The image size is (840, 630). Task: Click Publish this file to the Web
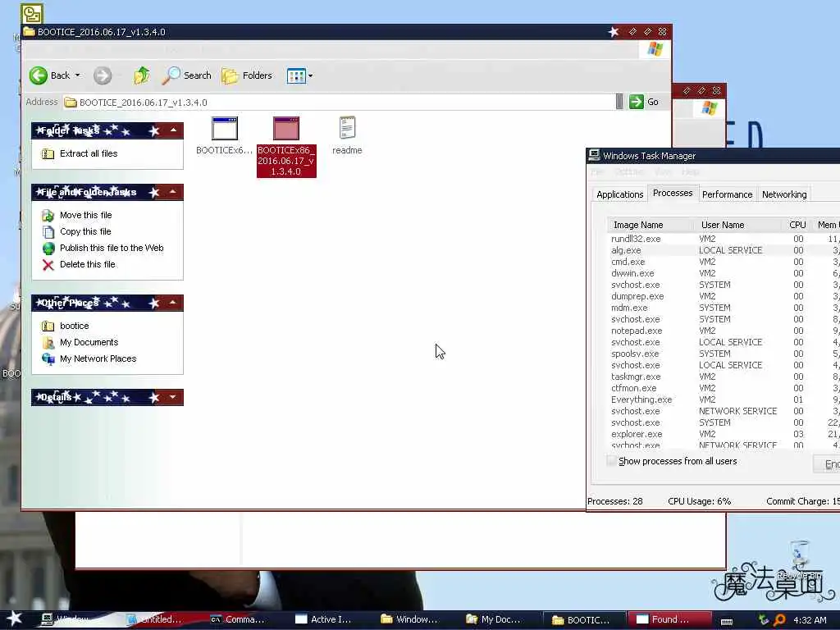point(112,248)
